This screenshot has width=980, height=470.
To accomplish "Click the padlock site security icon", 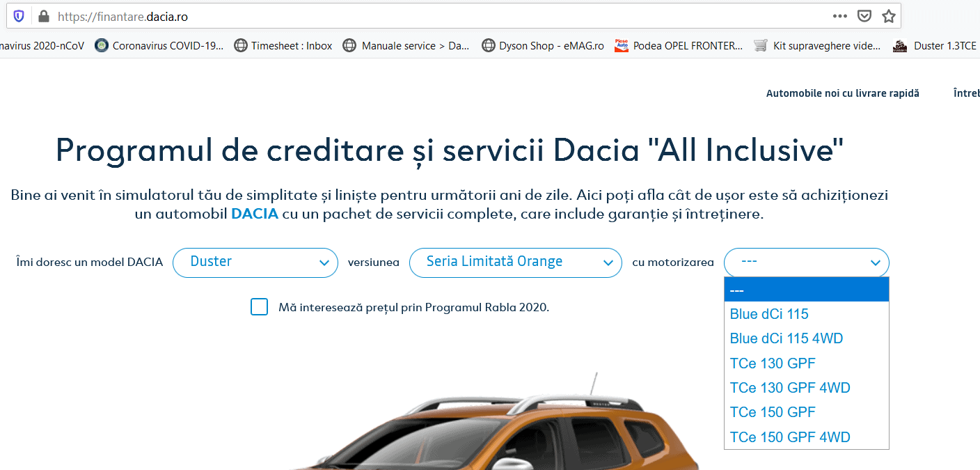I will pyautogui.click(x=43, y=16).
